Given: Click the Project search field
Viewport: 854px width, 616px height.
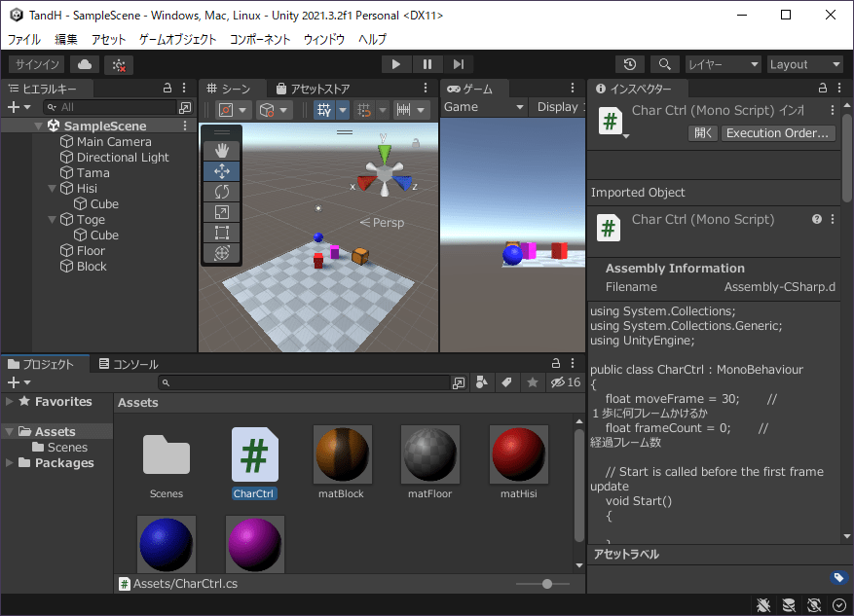Looking at the screenshot, I should click(305, 383).
